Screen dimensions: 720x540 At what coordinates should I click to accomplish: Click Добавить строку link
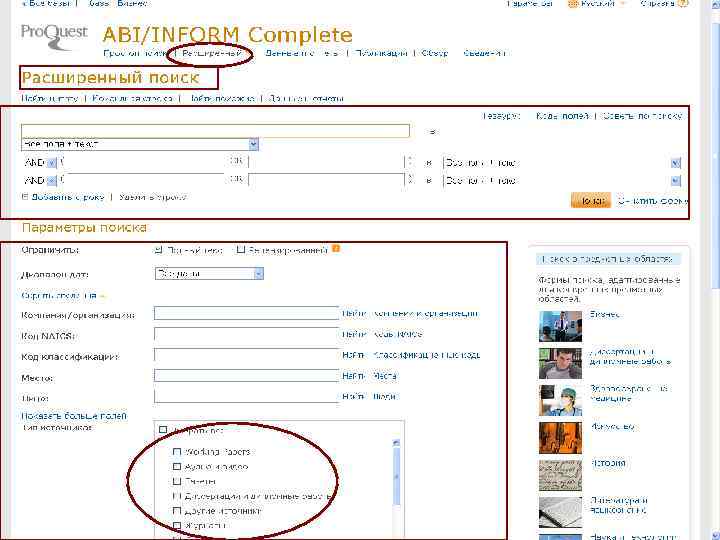click(68, 197)
